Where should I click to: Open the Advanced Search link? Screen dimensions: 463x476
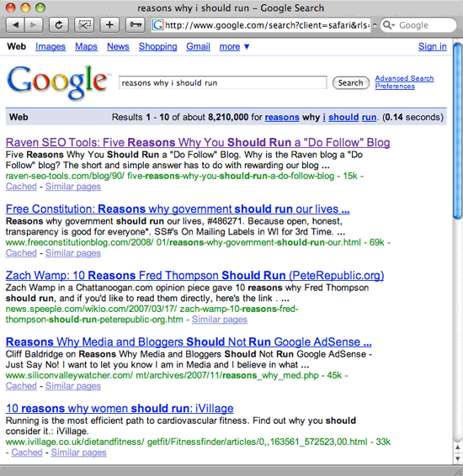click(404, 78)
